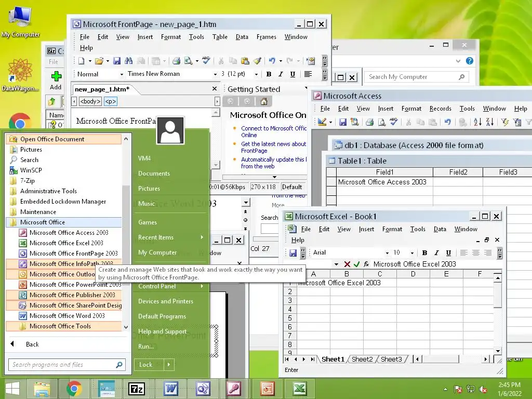Image resolution: width=532 pixels, height=399 pixels.
Task: Undo in Access toolbar
Action: tap(447, 122)
